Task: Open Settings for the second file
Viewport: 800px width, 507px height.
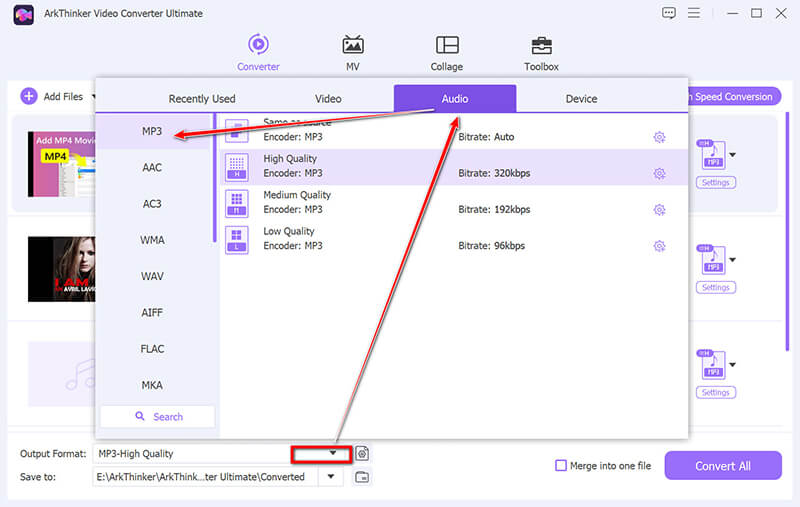Action: point(715,288)
